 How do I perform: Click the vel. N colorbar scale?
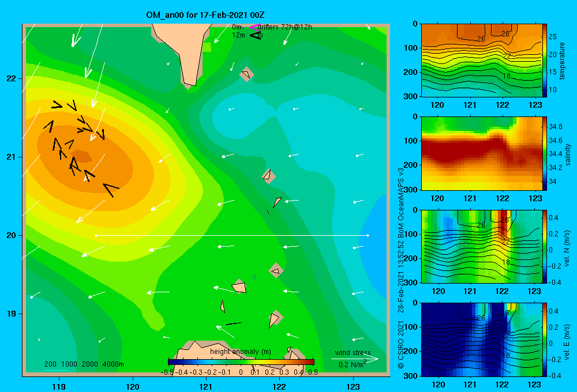click(545, 247)
